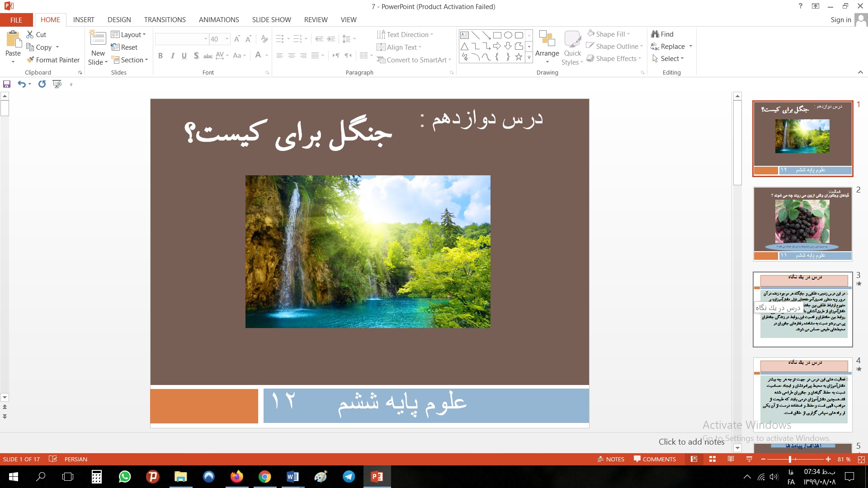This screenshot has width=868, height=488.
Task: Expand the Section dropdown menu
Action: click(130, 60)
